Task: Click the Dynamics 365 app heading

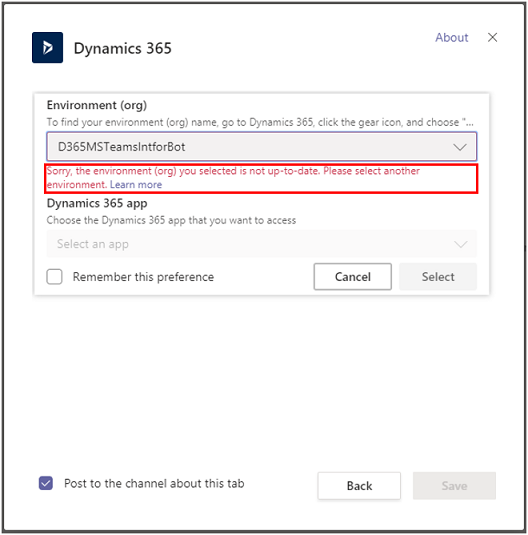Action: 97,203
